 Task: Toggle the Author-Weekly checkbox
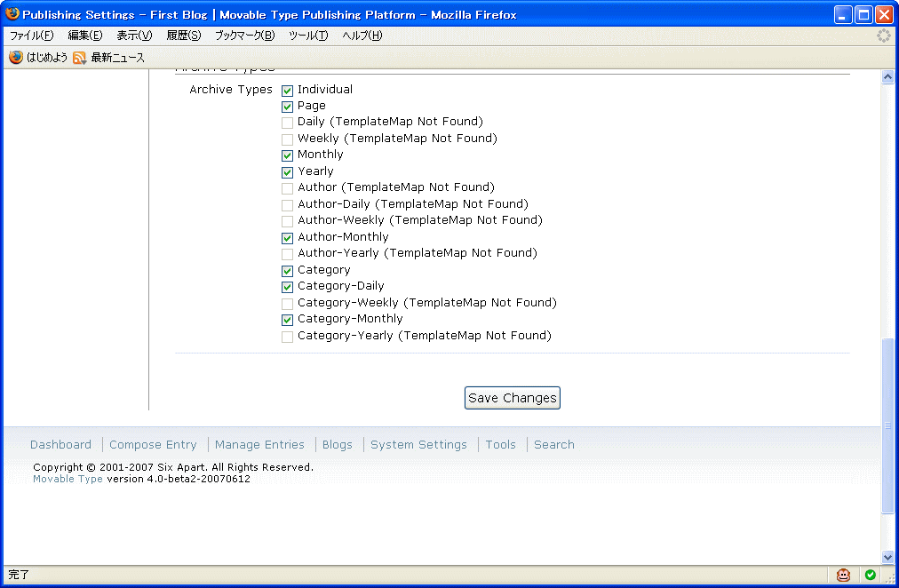point(287,220)
